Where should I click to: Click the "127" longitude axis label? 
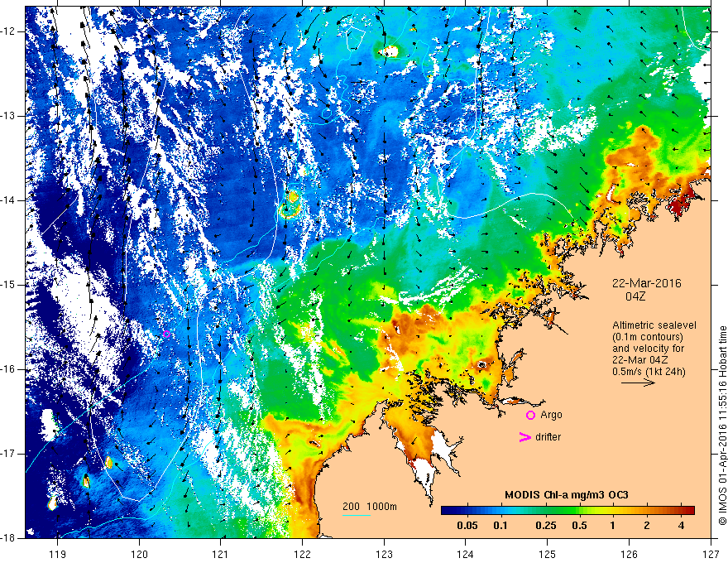pyautogui.click(x=711, y=554)
